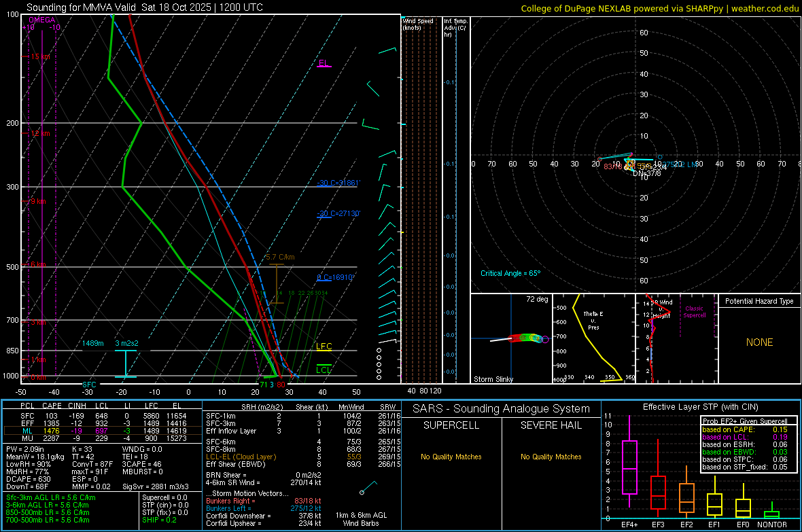Click the 'Potential Hazard Type' header

click(759, 301)
